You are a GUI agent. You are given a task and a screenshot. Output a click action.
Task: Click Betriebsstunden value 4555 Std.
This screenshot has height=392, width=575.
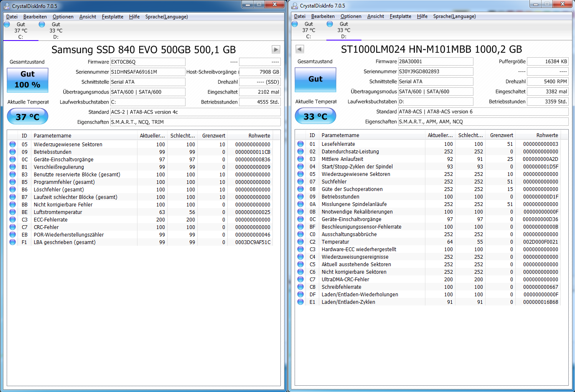click(260, 102)
